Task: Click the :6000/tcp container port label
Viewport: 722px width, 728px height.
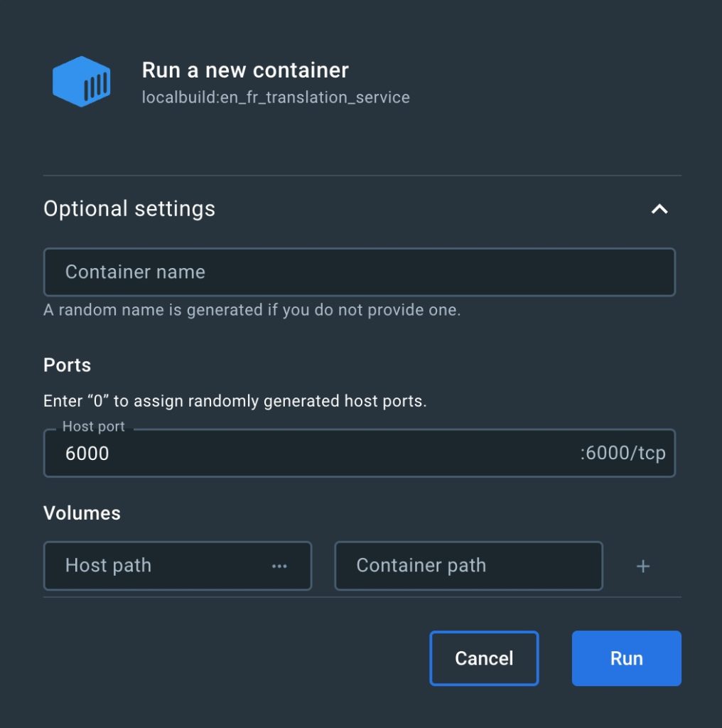Action: 623,454
